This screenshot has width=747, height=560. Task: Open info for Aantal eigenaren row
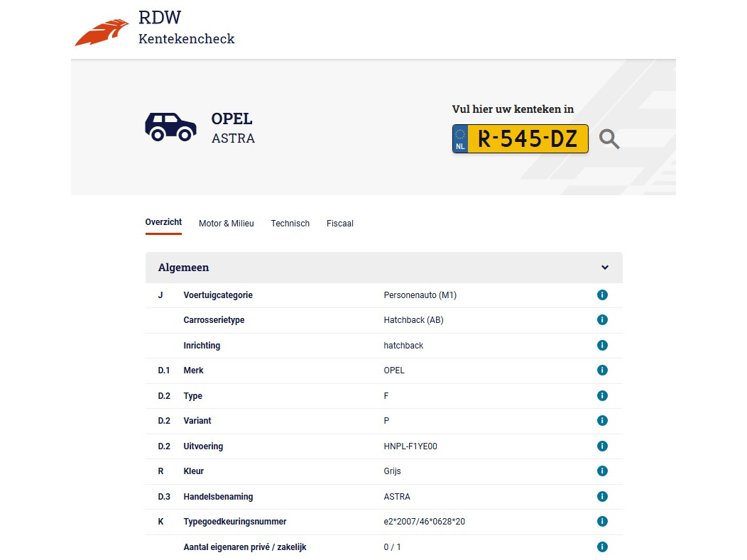coord(602,547)
